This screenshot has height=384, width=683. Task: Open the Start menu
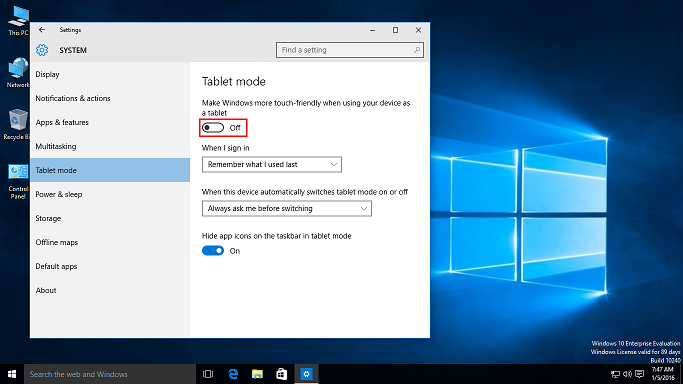(x=12, y=374)
